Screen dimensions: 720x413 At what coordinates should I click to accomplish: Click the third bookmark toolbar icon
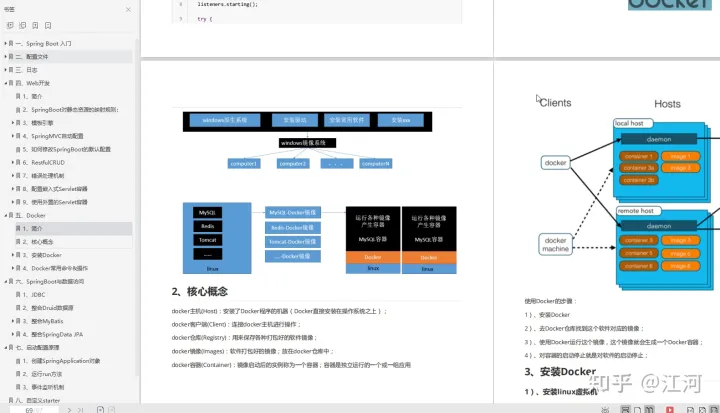(x=35, y=25)
